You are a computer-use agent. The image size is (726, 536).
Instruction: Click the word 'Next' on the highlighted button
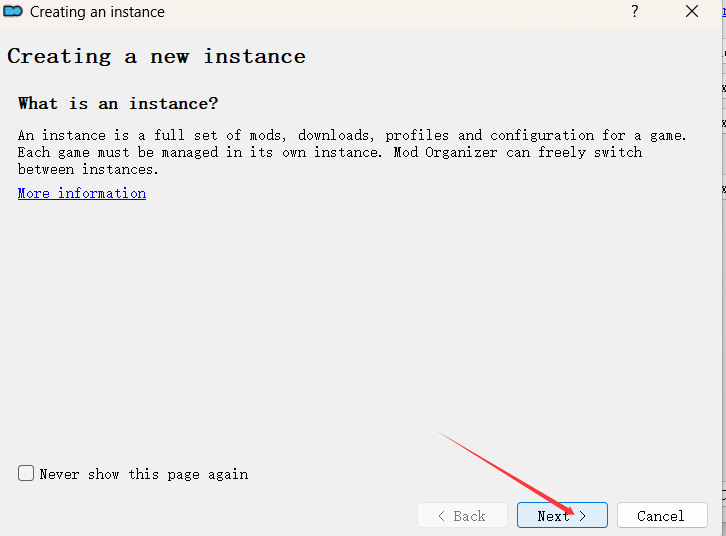[553, 516]
